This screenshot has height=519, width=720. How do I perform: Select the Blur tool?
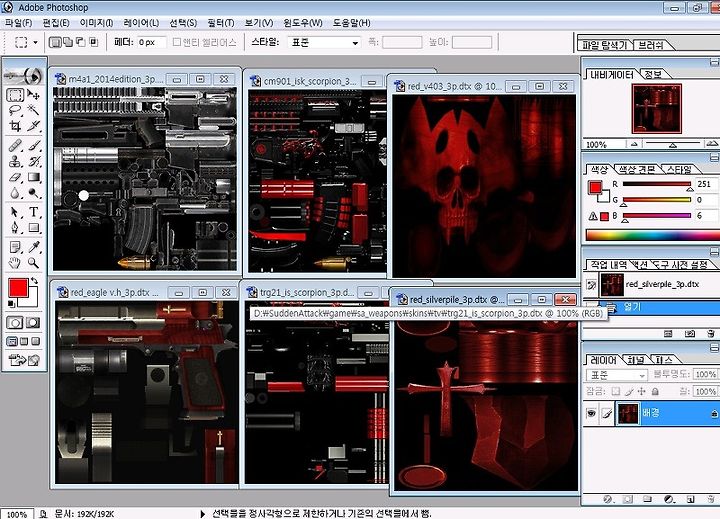(x=15, y=193)
